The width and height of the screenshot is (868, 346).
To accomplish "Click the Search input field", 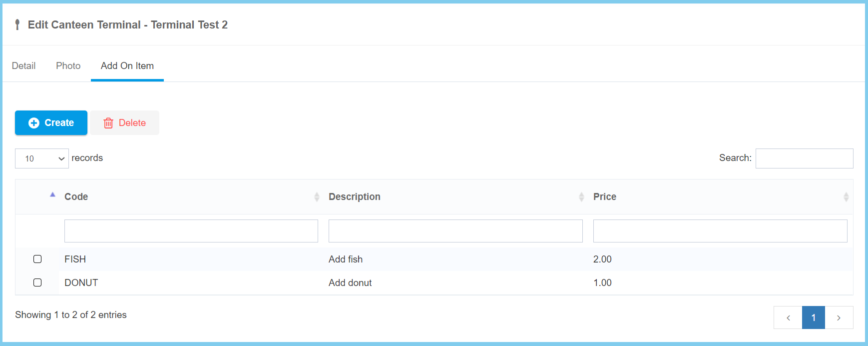I will tap(804, 158).
